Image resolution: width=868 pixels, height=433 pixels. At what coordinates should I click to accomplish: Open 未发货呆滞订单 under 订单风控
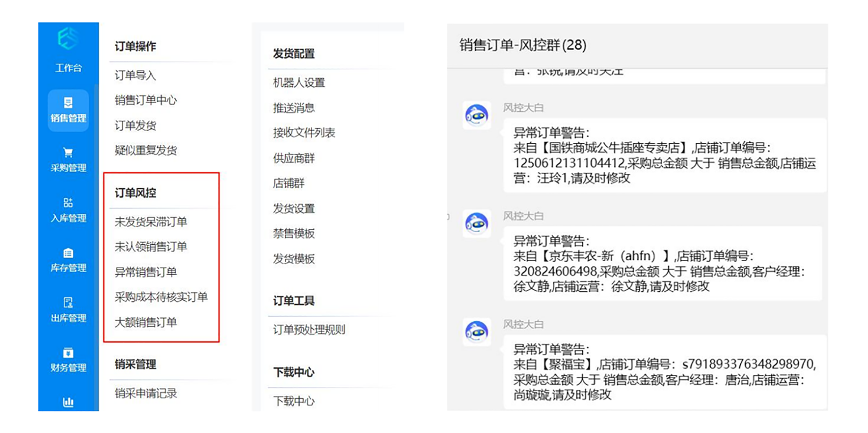click(151, 222)
